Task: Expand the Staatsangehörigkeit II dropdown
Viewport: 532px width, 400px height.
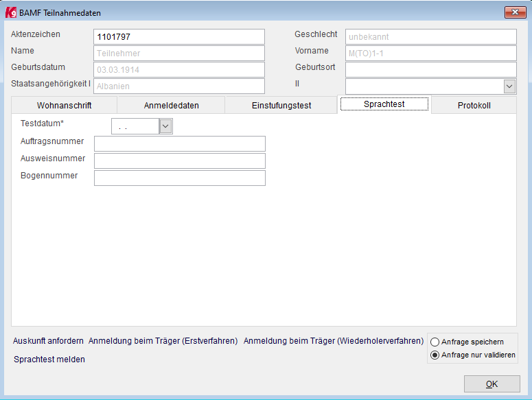Action: (x=509, y=86)
